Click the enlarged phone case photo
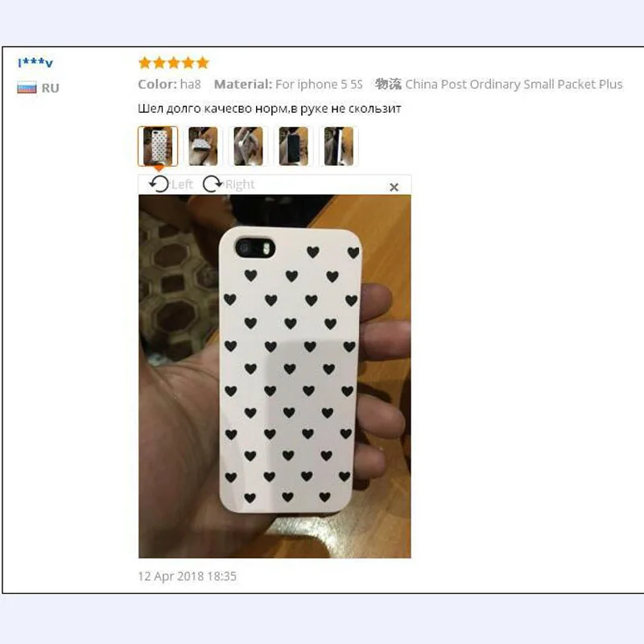Image resolution: width=644 pixels, height=644 pixels. (275, 376)
